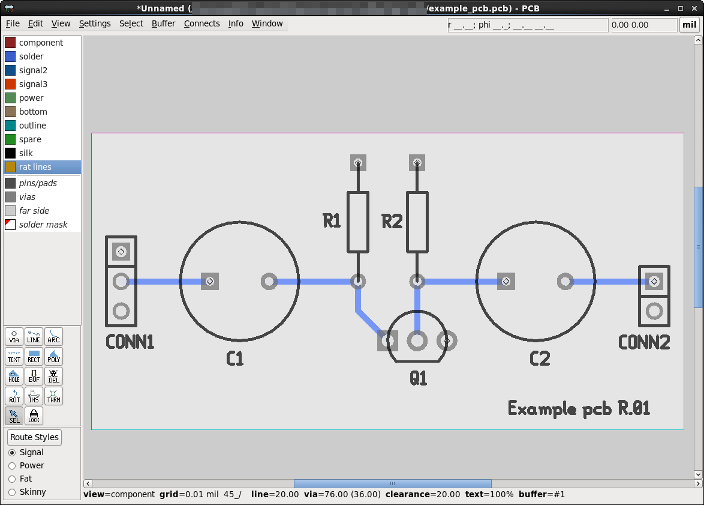Select the VIA tool
704x505 pixels.
pyautogui.click(x=14, y=337)
